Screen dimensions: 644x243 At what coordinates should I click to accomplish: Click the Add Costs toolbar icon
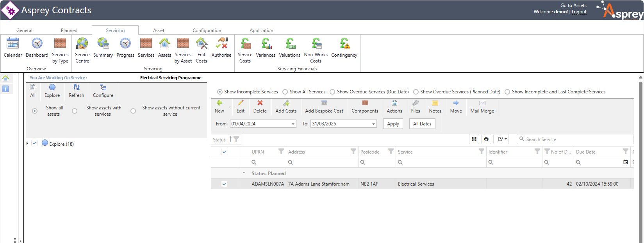[286, 106]
